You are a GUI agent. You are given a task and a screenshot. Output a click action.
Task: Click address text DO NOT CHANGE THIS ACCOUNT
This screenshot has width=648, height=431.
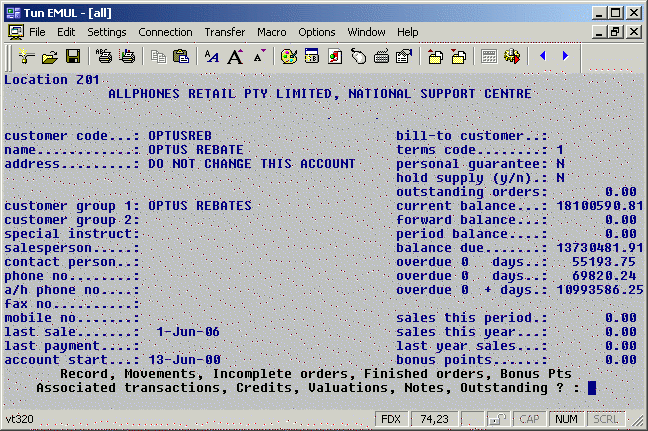click(x=252, y=164)
